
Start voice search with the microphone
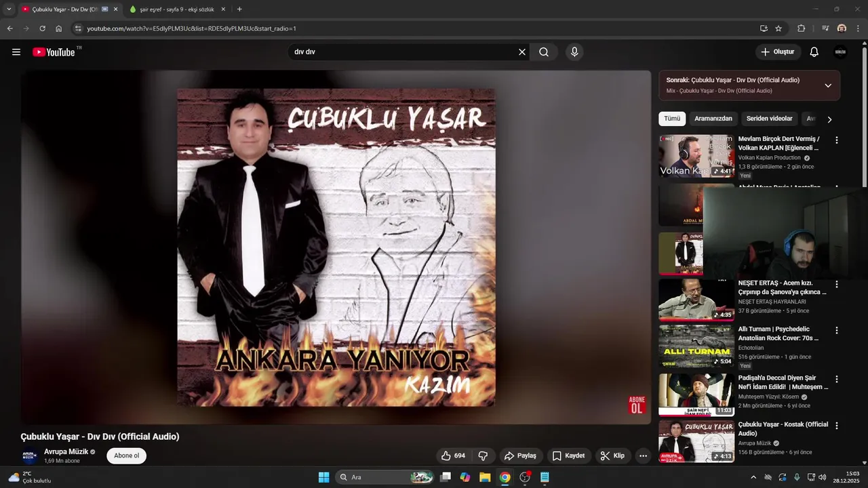click(x=574, y=52)
